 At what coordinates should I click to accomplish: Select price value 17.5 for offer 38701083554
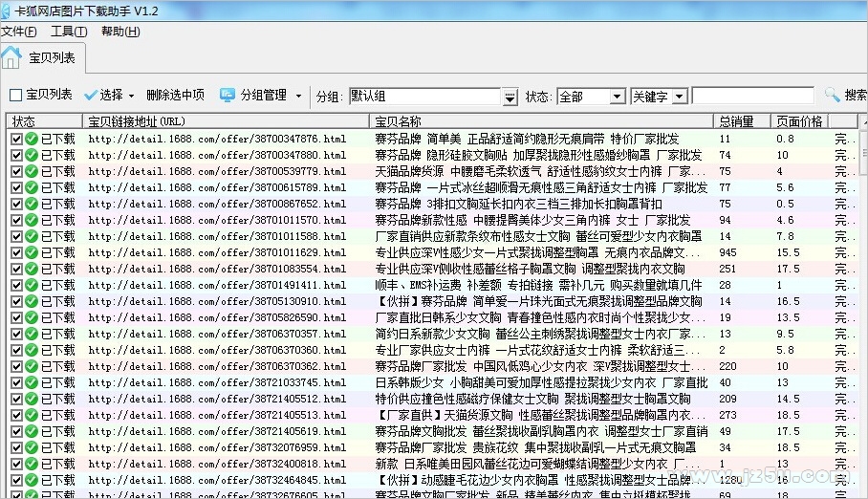(x=788, y=269)
